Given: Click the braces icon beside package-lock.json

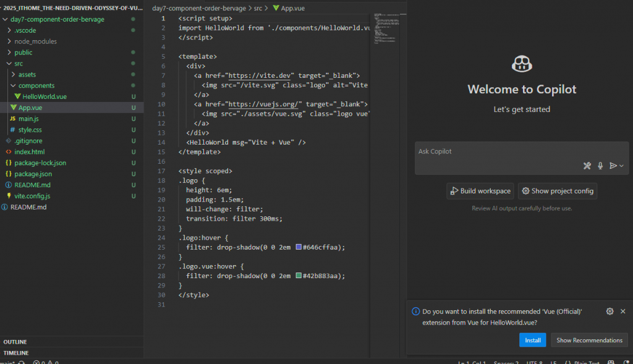Looking at the screenshot, I should (x=9, y=163).
